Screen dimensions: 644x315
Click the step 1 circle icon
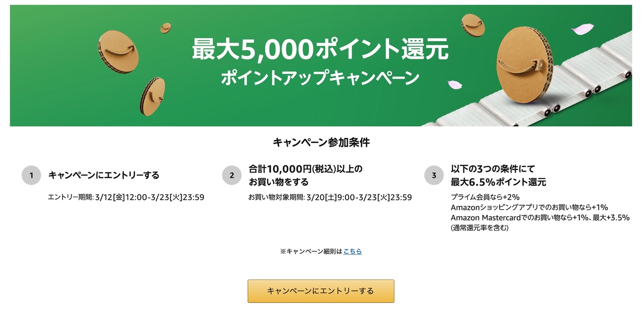[32, 175]
